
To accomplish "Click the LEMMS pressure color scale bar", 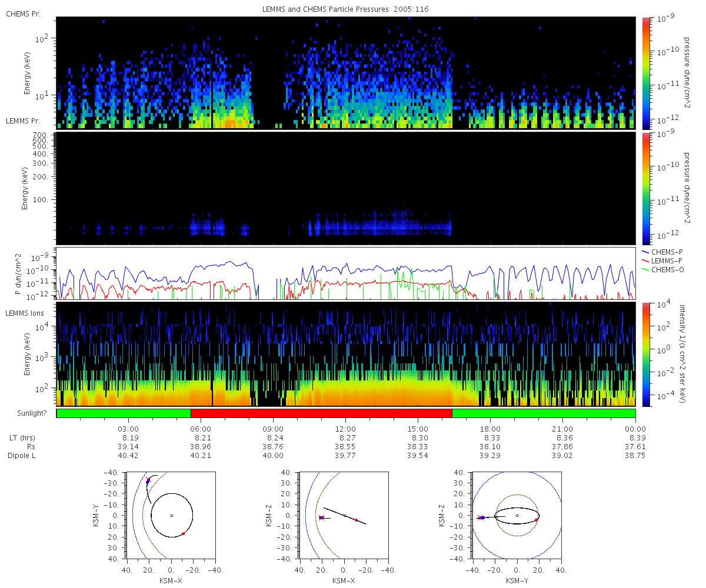I will click(x=645, y=188).
